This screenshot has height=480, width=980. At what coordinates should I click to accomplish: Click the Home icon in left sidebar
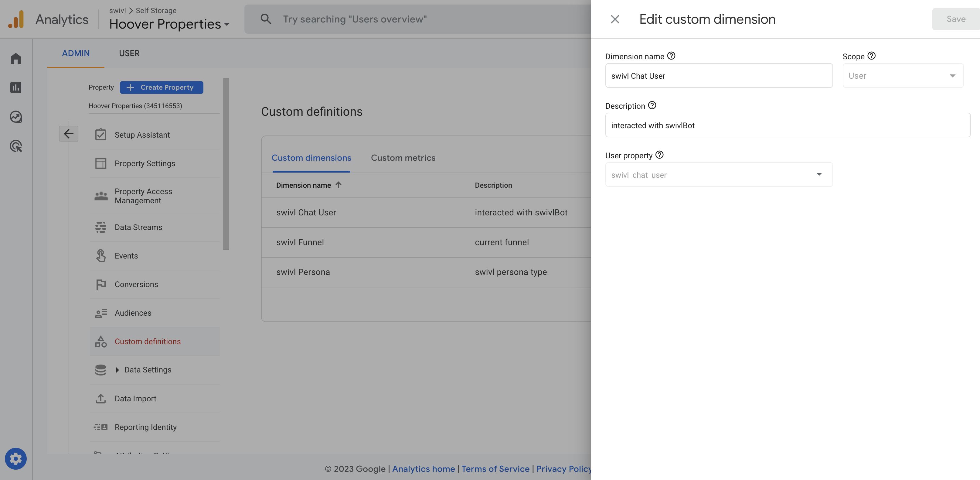(15, 58)
